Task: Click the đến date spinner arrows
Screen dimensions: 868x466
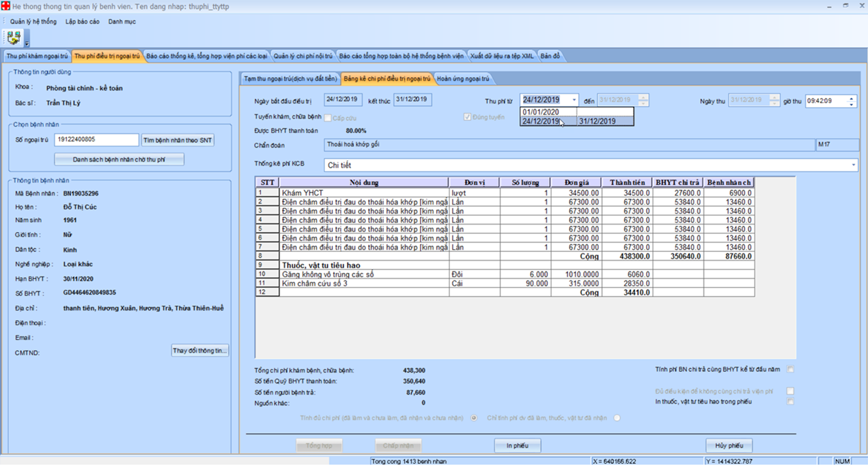Action: click(643, 100)
